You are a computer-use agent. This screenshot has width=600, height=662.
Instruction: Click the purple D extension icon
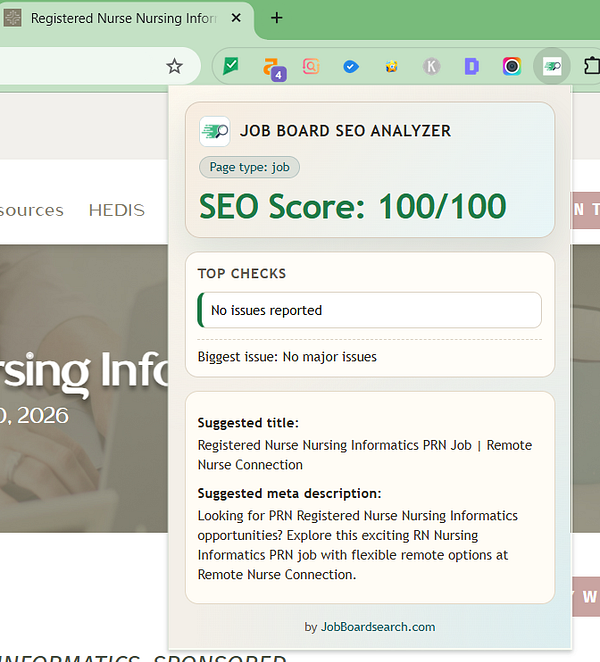[471, 66]
